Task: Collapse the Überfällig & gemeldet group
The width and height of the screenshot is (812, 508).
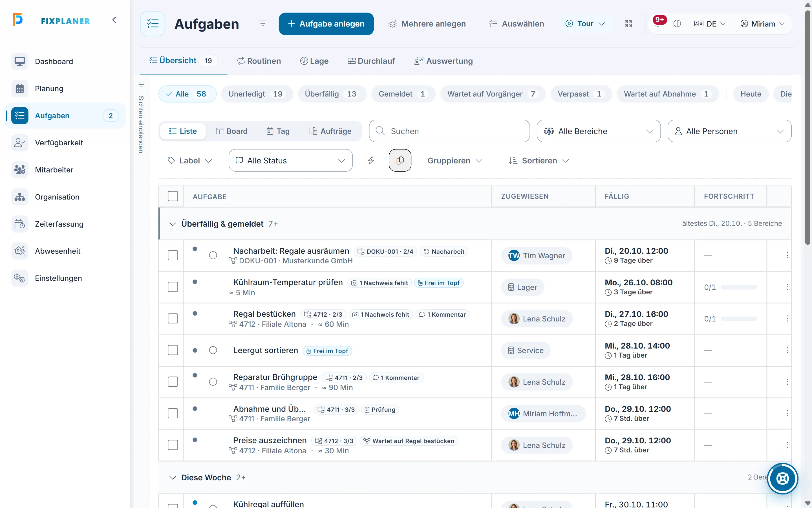Action: (x=173, y=224)
